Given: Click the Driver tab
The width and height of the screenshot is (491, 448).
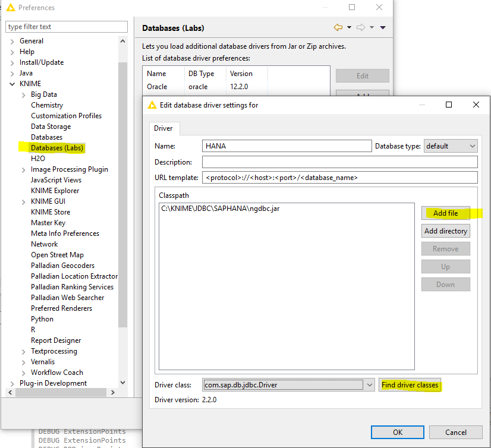Looking at the screenshot, I should [163, 128].
